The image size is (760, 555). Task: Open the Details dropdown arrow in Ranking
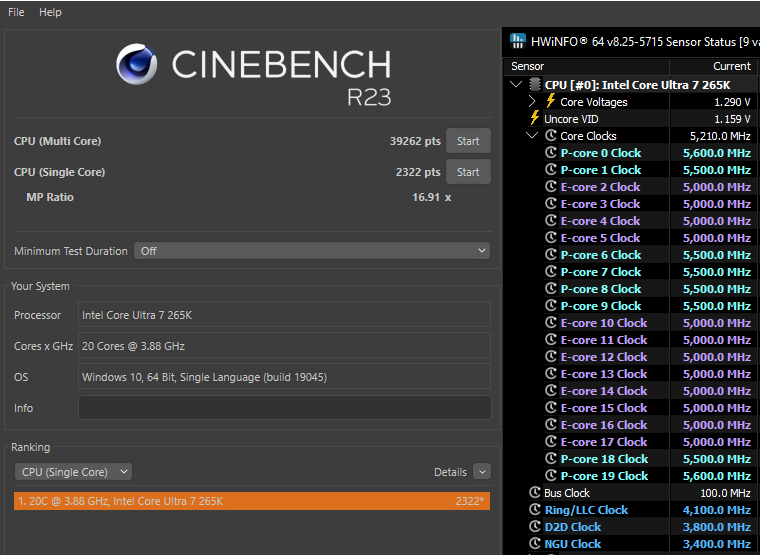pyautogui.click(x=482, y=472)
